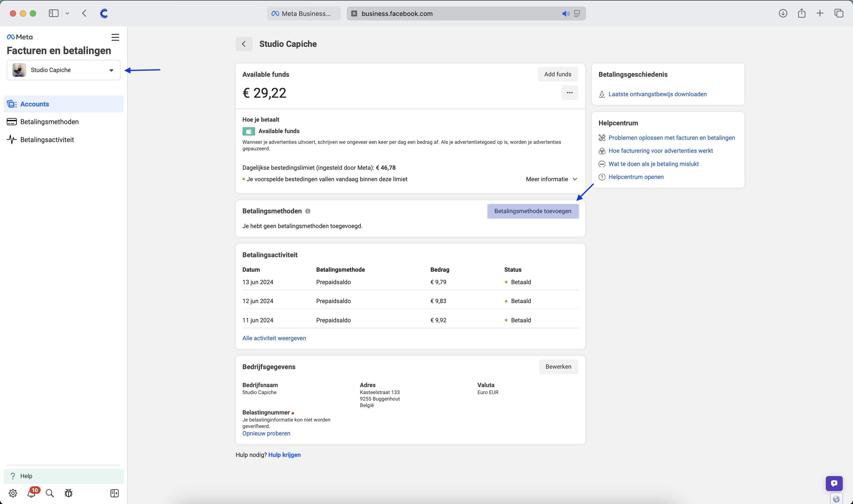Open Alle activiteit weergeven link
853x504 pixels.
pos(274,338)
